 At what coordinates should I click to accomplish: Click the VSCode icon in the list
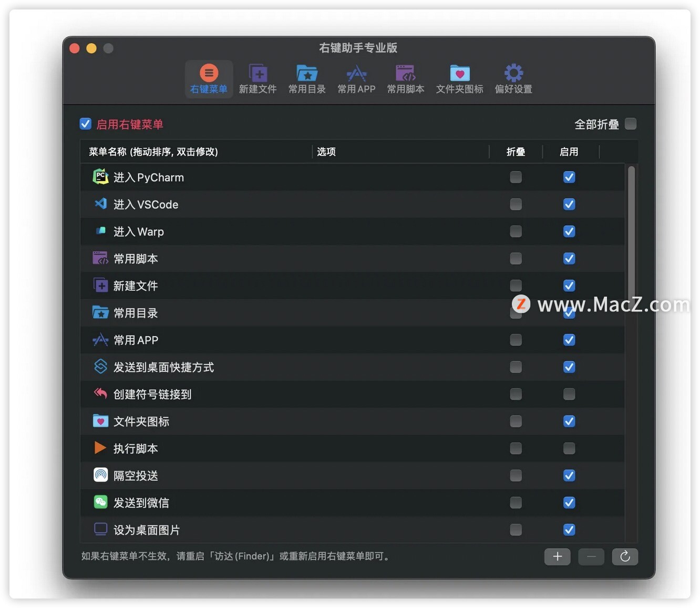(x=100, y=204)
